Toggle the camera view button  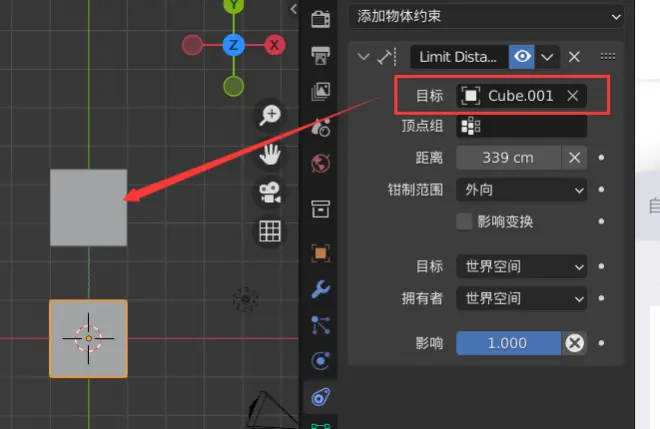[x=269, y=192]
